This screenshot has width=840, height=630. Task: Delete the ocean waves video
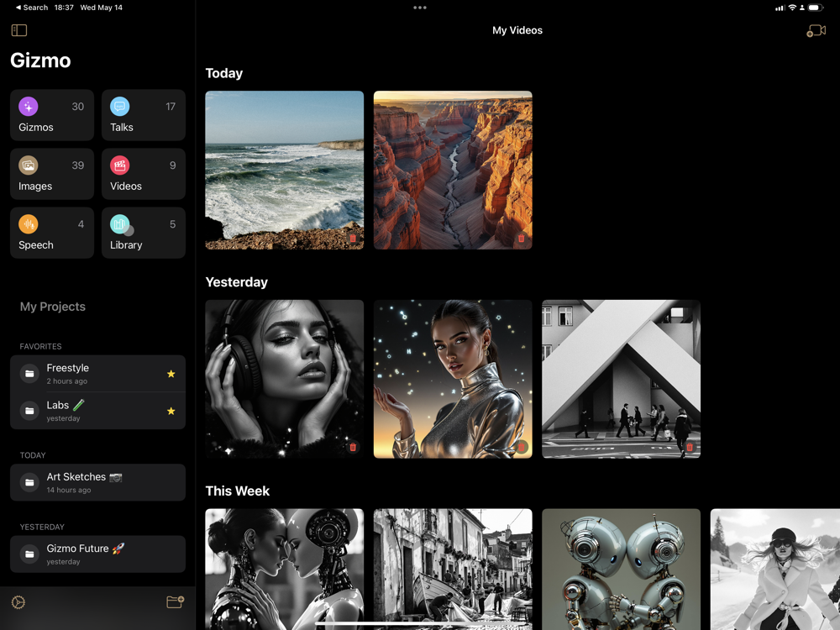[353, 239]
